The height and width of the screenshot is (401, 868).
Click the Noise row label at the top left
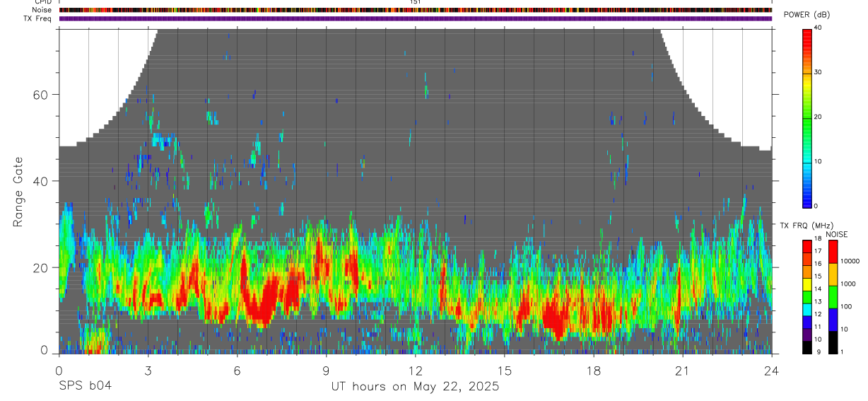click(x=42, y=10)
